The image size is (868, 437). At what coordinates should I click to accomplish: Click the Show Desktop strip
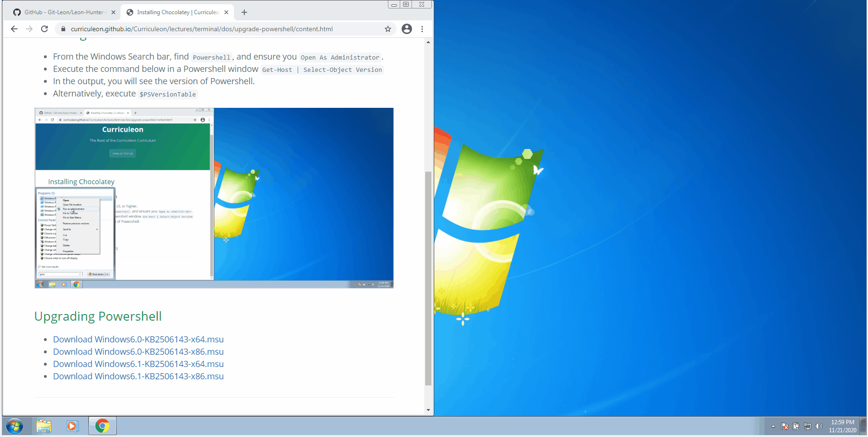click(x=864, y=426)
